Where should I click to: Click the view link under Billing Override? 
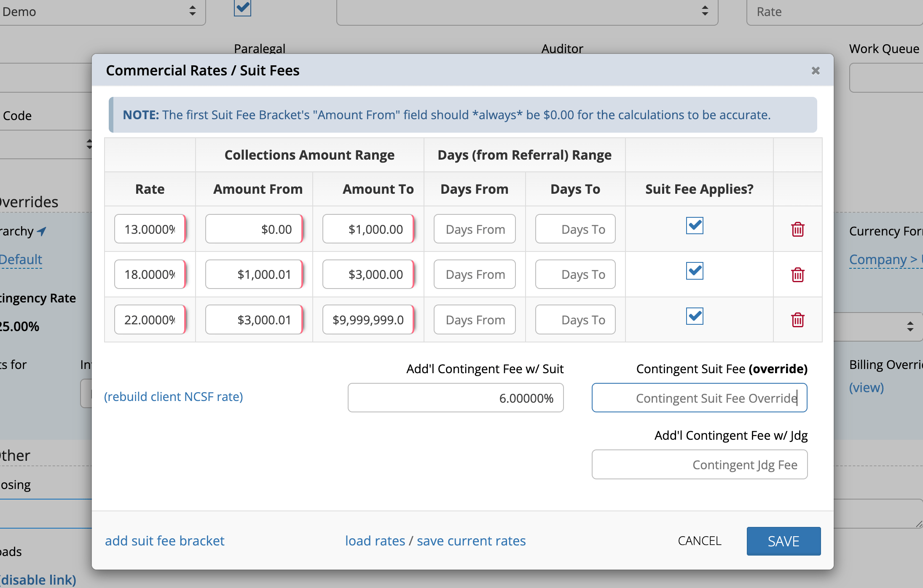[866, 388]
